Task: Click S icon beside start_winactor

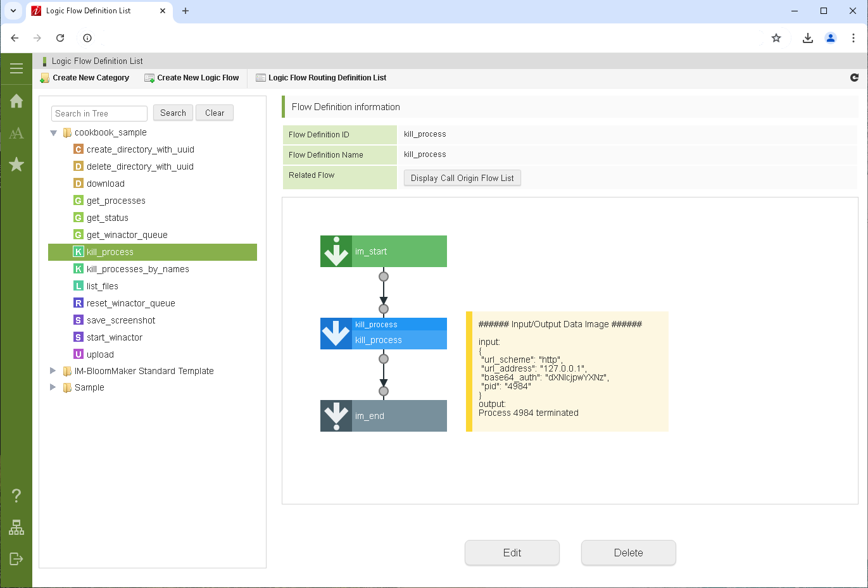Action: (x=79, y=337)
